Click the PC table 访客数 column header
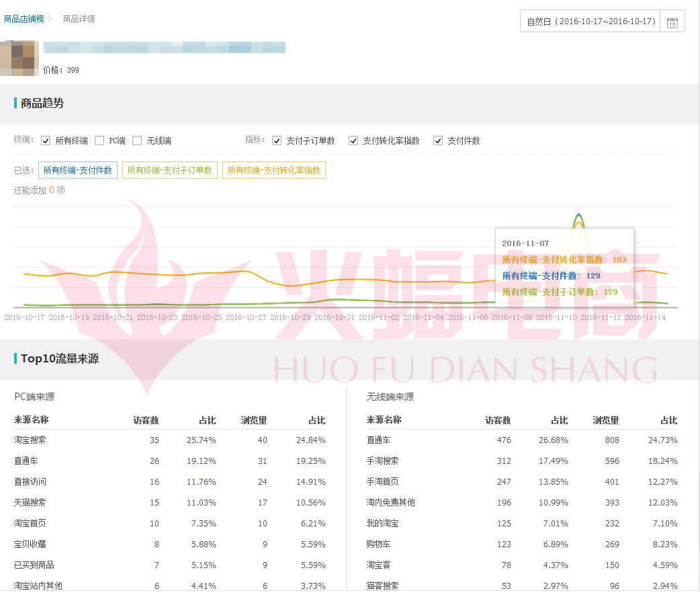 [146, 420]
